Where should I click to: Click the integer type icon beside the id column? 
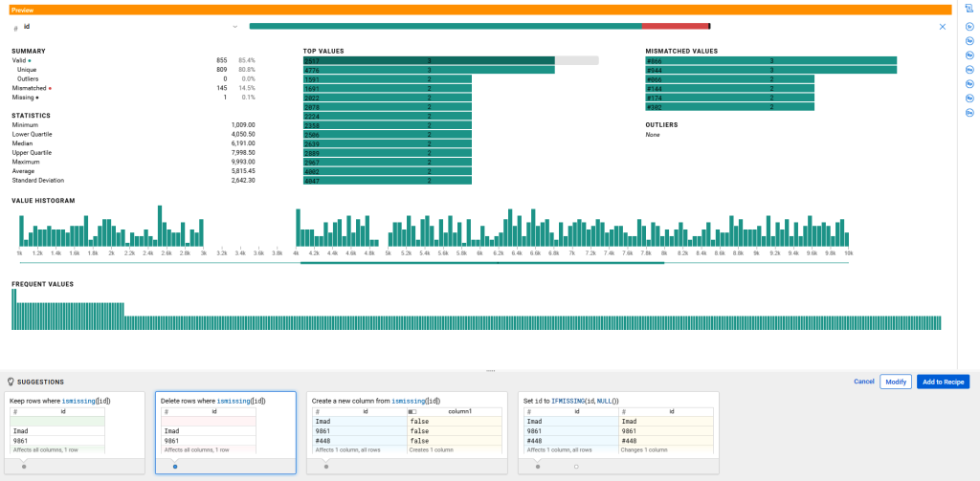pos(15,28)
